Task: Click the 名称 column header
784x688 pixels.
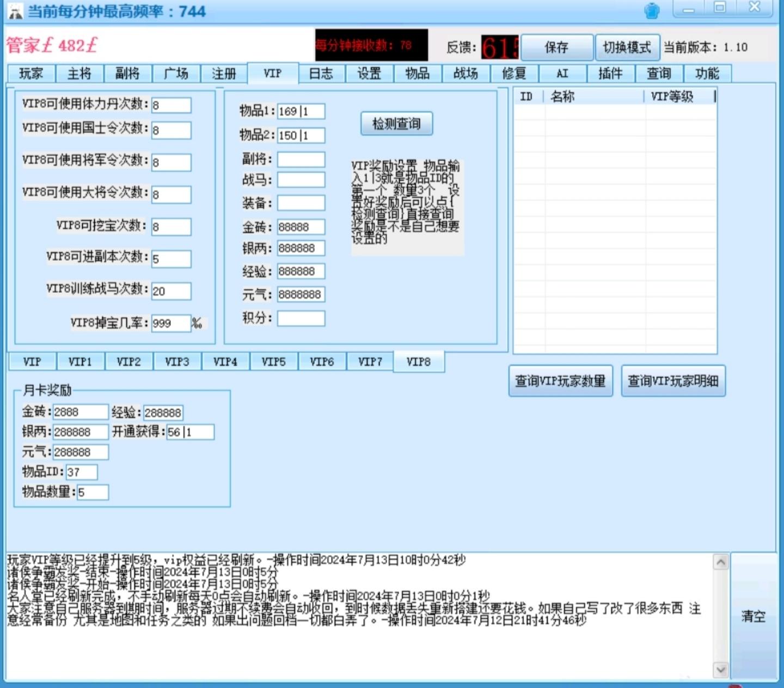Action: coord(595,96)
